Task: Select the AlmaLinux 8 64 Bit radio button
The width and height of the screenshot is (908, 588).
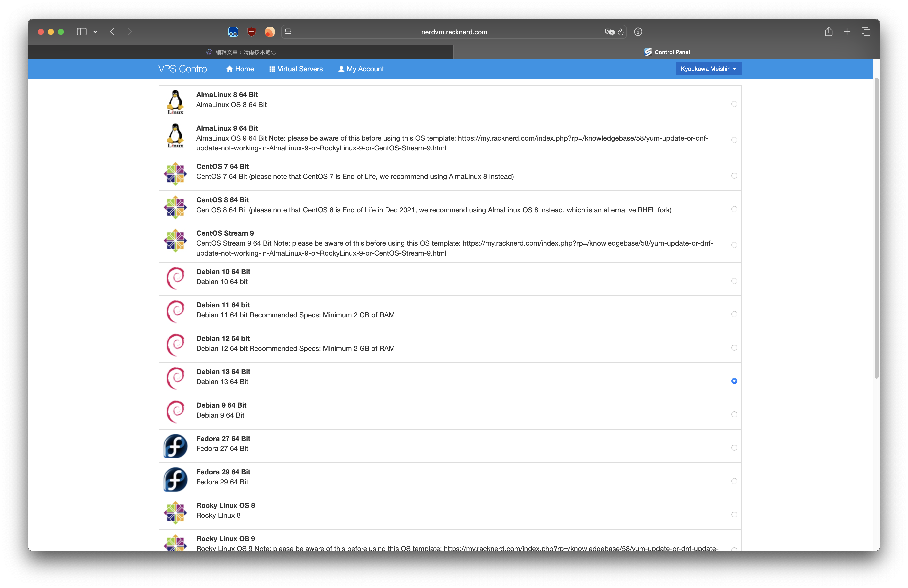Action: tap(734, 104)
